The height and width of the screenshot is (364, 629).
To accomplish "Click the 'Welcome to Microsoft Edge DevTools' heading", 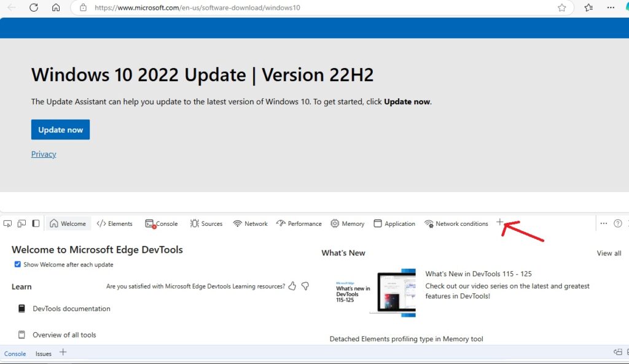I will pyautogui.click(x=97, y=249).
